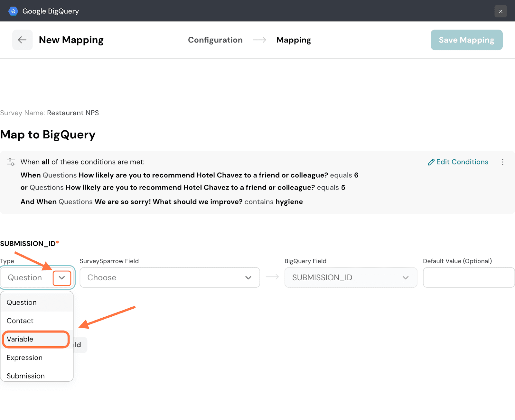Click the Edit Conditions link
Viewport: 515px width, 420px height.
[x=462, y=162]
